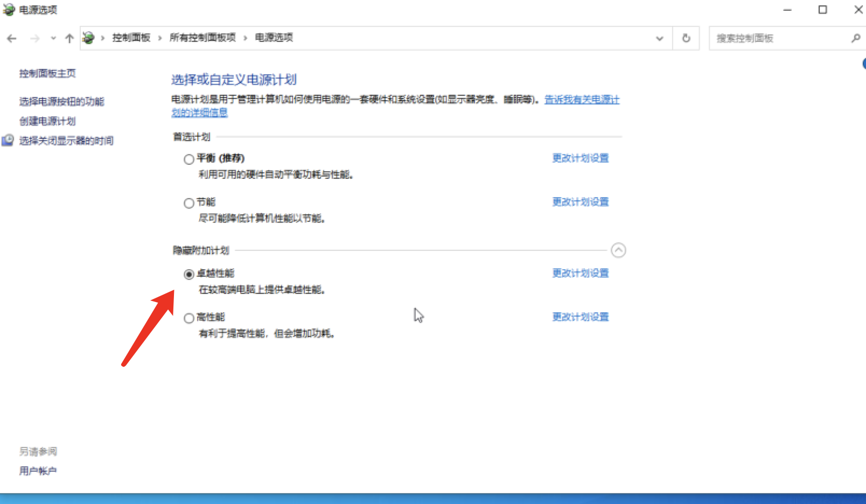Select the 节能 power plan
This screenshot has height=504, width=866.
click(x=189, y=203)
